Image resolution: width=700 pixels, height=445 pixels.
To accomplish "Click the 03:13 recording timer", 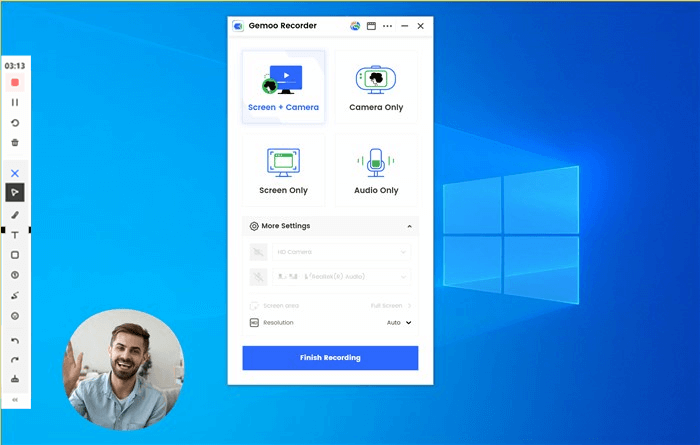I will coord(15,66).
